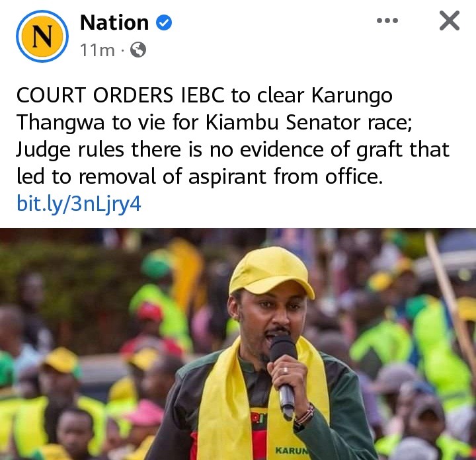Screen dimensions: 476x460
Task: Click the 11m post timestamp
Action: pyautogui.click(x=97, y=50)
